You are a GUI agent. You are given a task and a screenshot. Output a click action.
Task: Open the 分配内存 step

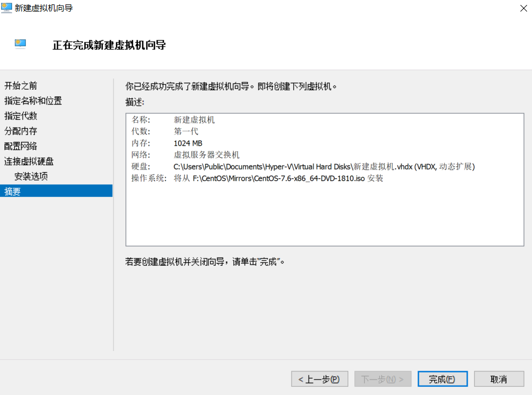(x=21, y=131)
